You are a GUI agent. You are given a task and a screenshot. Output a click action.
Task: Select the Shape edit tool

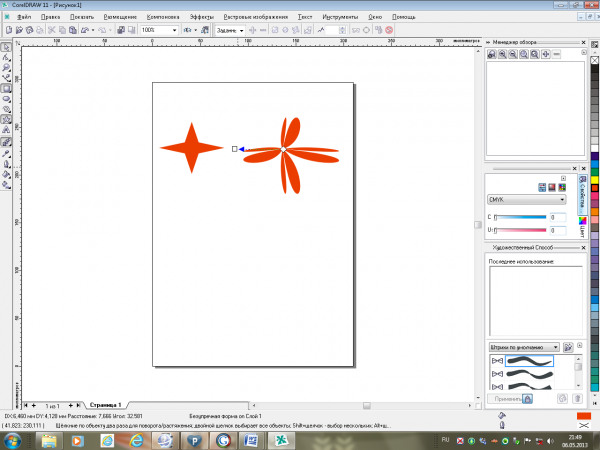(x=6, y=57)
